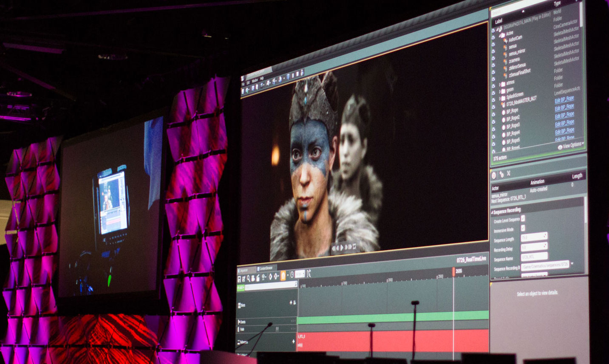Toggle visibility eye for senua actor
Screen dimensions: 609x364
pyautogui.click(x=493, y=52)
